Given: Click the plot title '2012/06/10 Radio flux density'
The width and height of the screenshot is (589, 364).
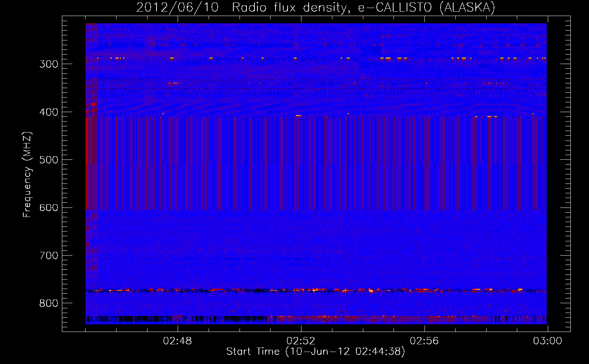Looking at the screenshot, I should [x=316, y=7].
